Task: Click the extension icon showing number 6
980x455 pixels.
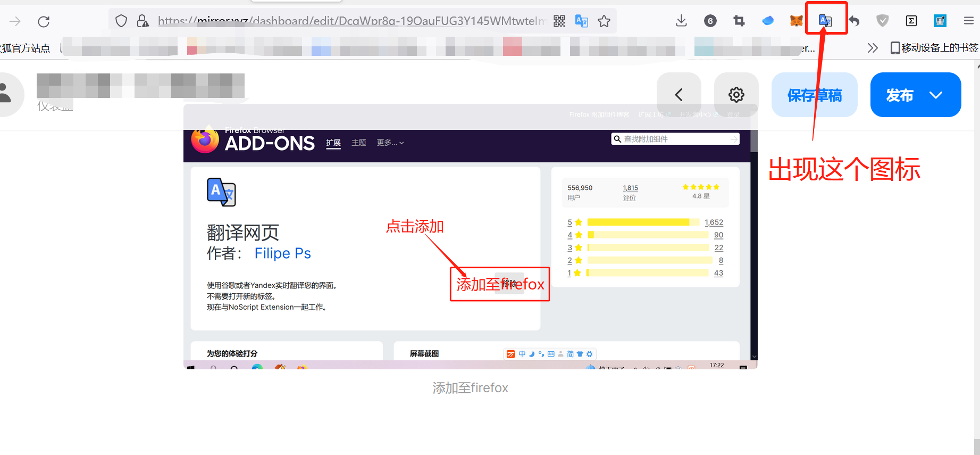Action: click(x=710, y=21)
